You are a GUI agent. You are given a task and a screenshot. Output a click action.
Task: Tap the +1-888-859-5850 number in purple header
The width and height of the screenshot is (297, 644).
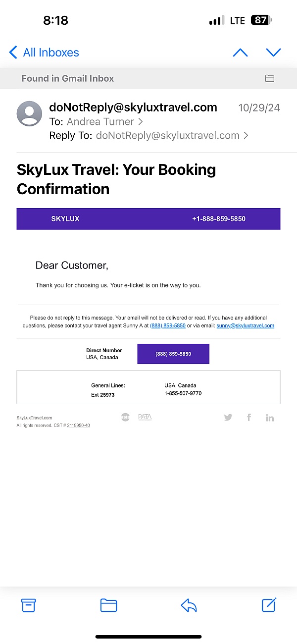point(219,218)
